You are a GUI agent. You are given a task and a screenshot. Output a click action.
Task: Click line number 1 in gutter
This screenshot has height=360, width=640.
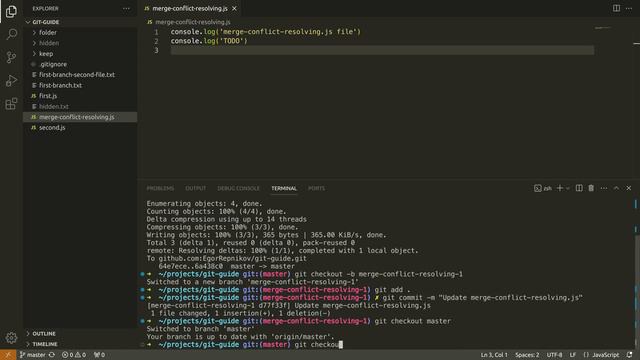[x=156, y=32]
